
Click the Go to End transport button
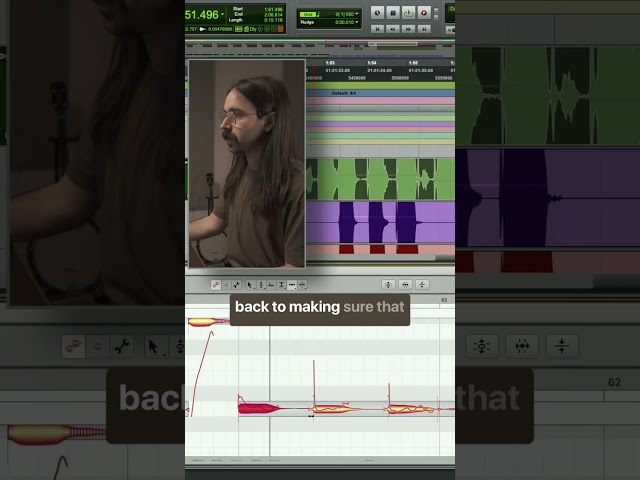tap(424, 29)
